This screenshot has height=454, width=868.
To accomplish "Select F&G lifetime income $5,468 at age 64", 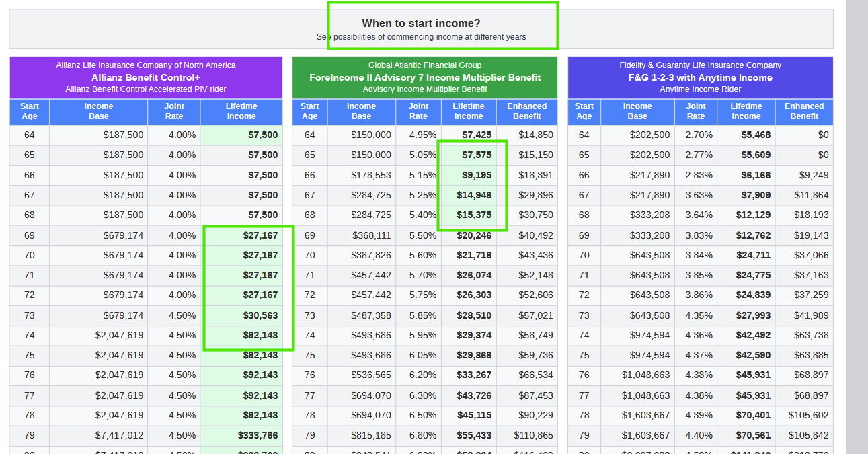I will tap(756, 135).
